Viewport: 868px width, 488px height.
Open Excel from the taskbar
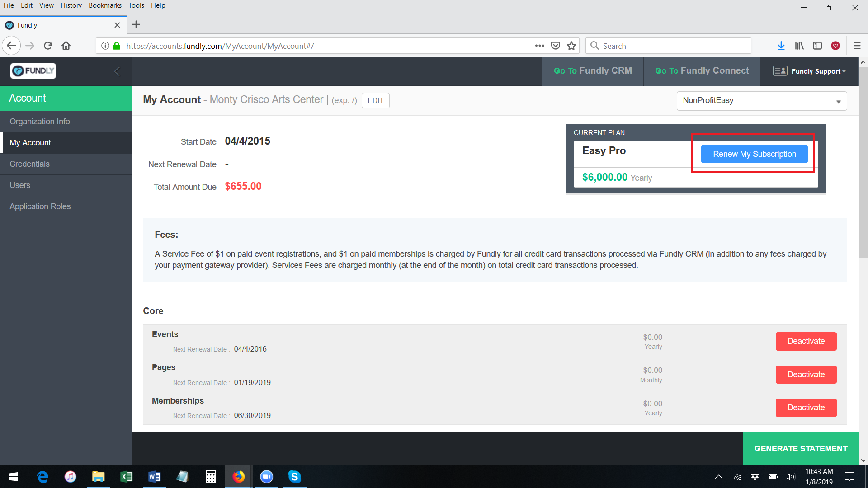[126, 477]
